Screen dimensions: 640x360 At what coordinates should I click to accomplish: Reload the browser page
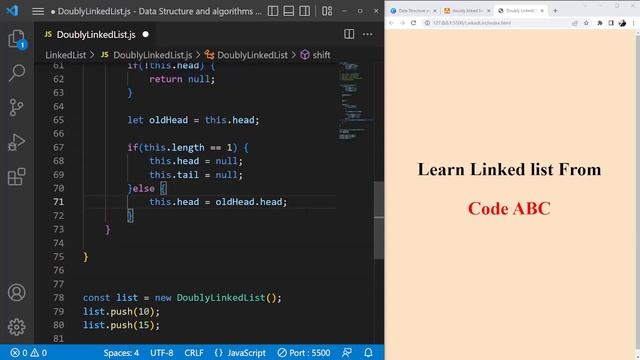pyautogui.click(x=413, y=23)
